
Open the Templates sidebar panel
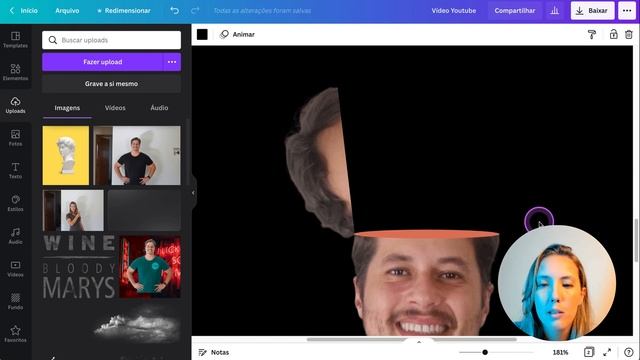(16, 40)
